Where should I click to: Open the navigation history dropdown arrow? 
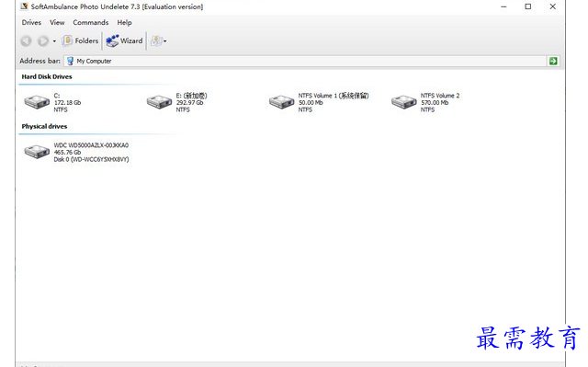pos(54,41)
